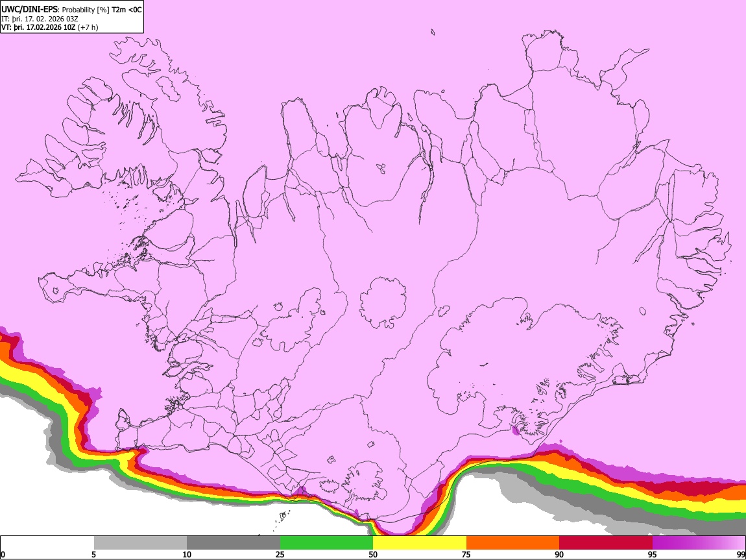Click the 'IT: þri. 17. 02. 2026 03Z' line

click(x=40, y=19)
